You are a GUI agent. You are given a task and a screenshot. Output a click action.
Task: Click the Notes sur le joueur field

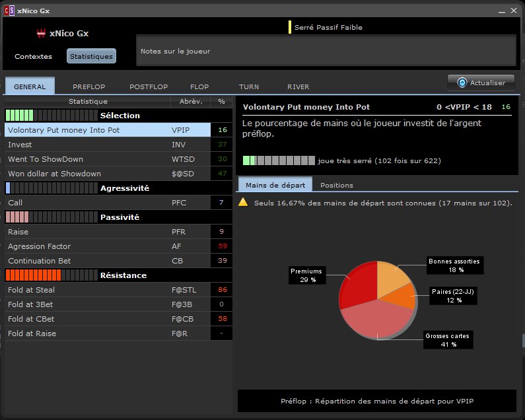326,51
